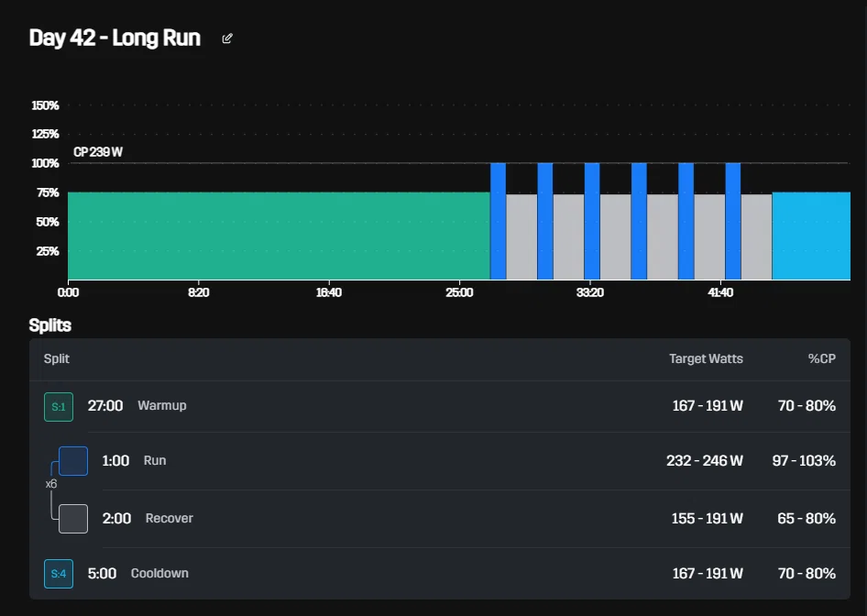Click the 1:00 run duration
The height and width of the screenshot is (616, 867).
coord(115,460)
